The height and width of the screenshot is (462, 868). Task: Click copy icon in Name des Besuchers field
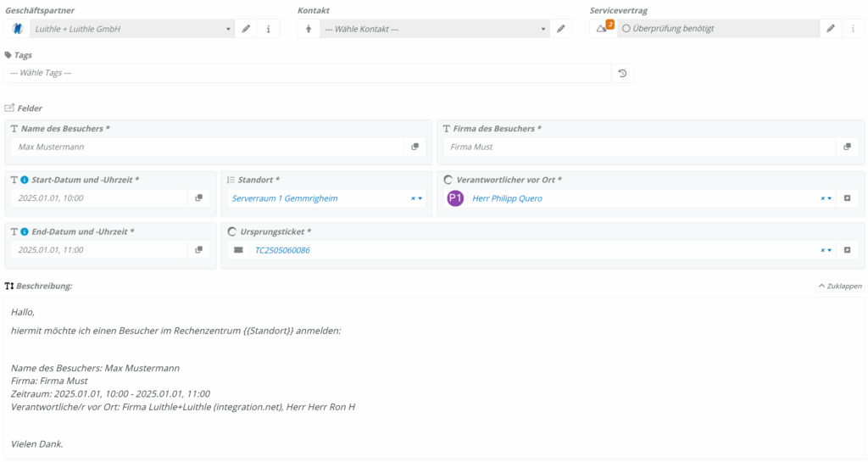415,147
